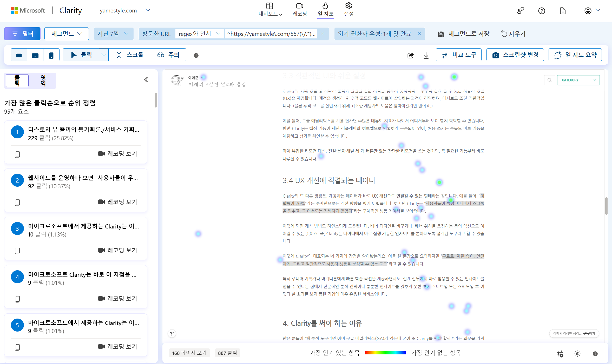Collapse the left panel with double-chevron

click(146, 79)
